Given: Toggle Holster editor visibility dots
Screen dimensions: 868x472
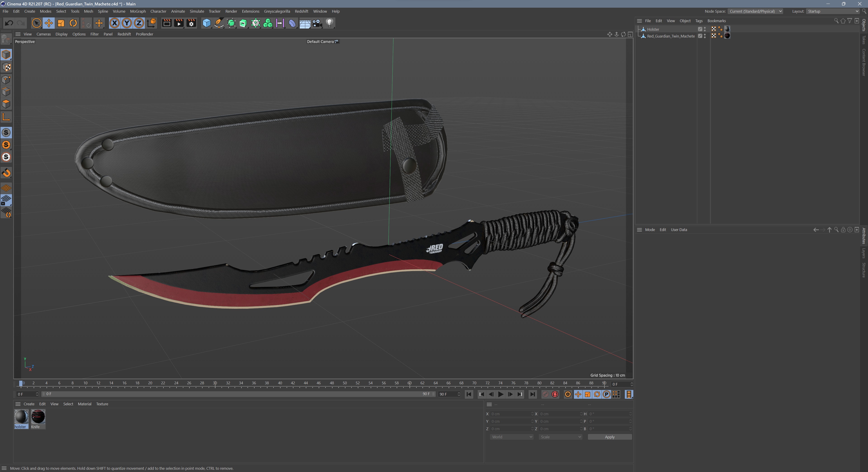Looking at the screenshot, I should [x=705, y=29].
